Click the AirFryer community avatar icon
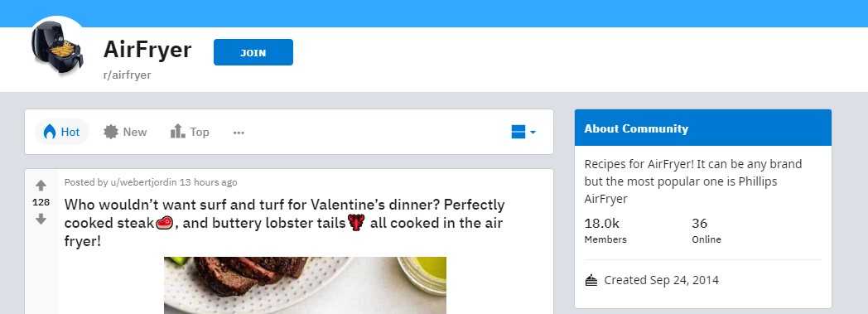The image size is (868, 314). tap(58, 49)
